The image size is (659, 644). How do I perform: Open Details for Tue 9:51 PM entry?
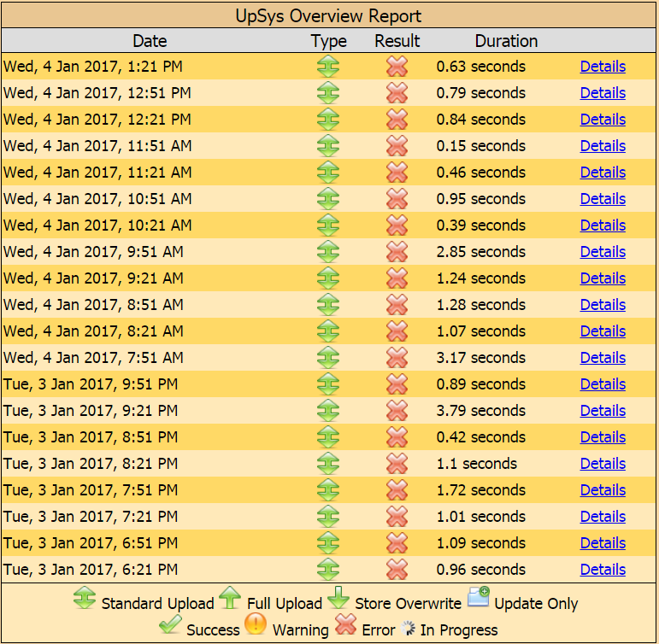coord(603,384)
